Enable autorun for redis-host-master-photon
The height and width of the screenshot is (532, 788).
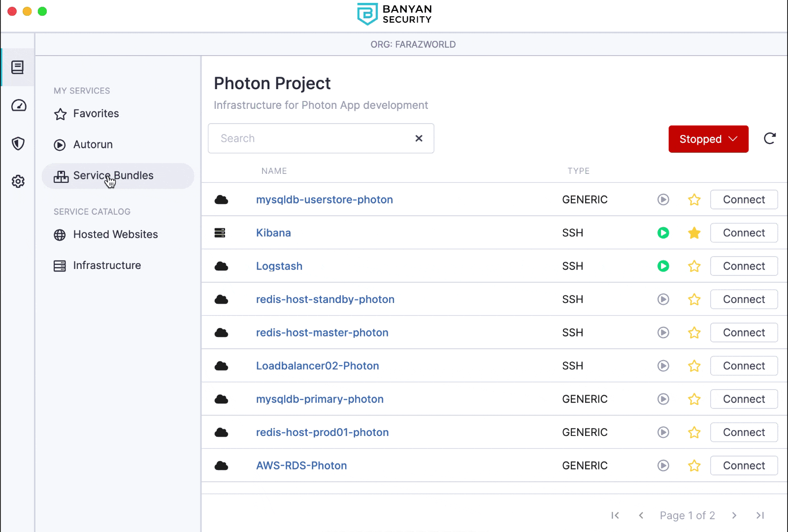click(663, 332)
